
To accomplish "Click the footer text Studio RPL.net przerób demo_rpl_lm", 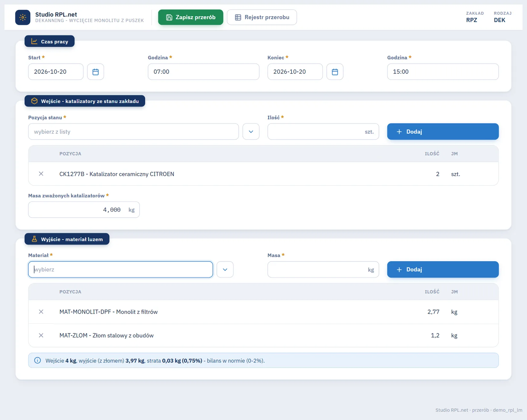I will pos(479,410).
